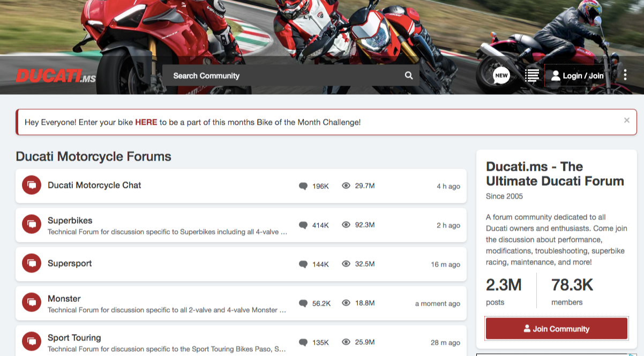Image resolution: width=644 pixels, height=356 pixels.
Task: Click the Login / Join button
Action: pos(578,75)
